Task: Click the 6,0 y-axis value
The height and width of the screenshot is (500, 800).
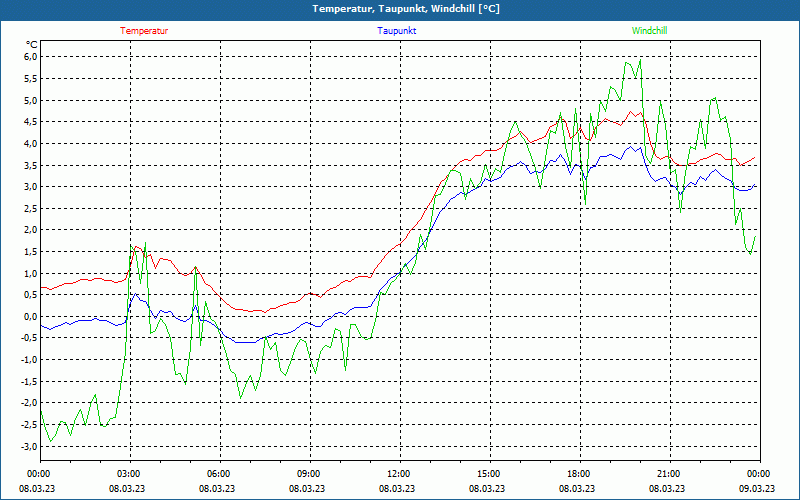Action: pyautogui.click(x=31, y=57)
